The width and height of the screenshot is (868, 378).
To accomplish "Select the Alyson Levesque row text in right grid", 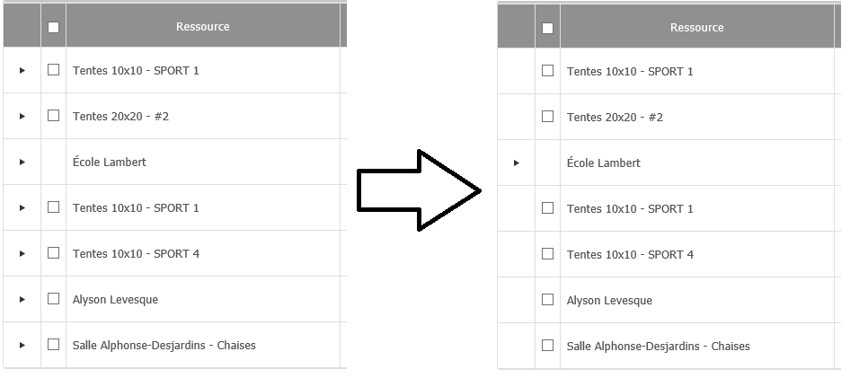I will 609,301.
